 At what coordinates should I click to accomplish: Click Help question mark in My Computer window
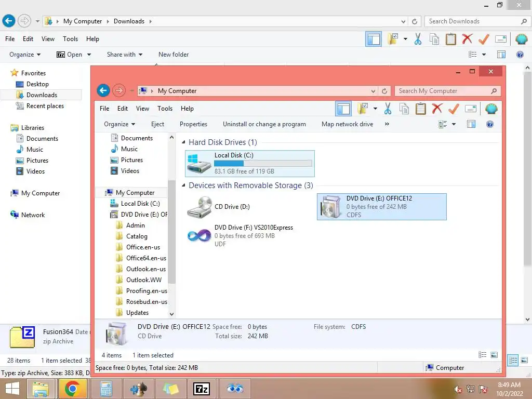pyautogui.click(x=489, y=124)
